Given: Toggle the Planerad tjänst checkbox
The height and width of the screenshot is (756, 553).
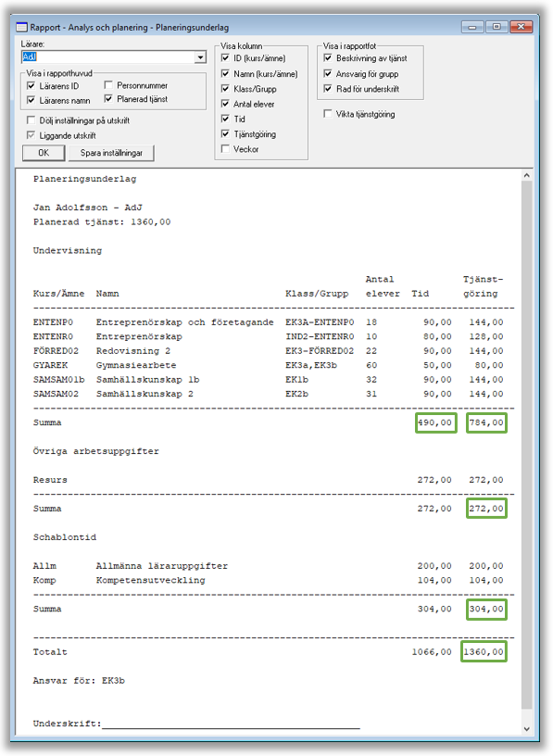Looking at the screenshot, I should click(x=108, y=99).
